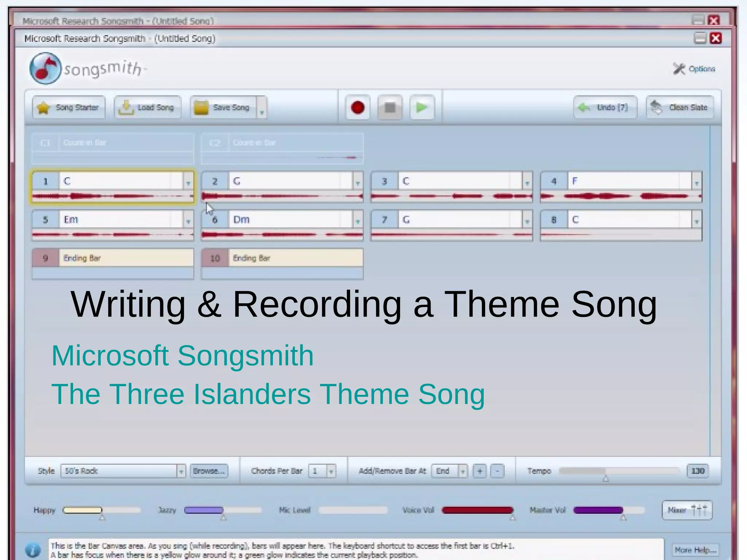This screenshot has width=747, height=560.
Task: Click green arrow icon on Undo
Action: coord(584,107)
